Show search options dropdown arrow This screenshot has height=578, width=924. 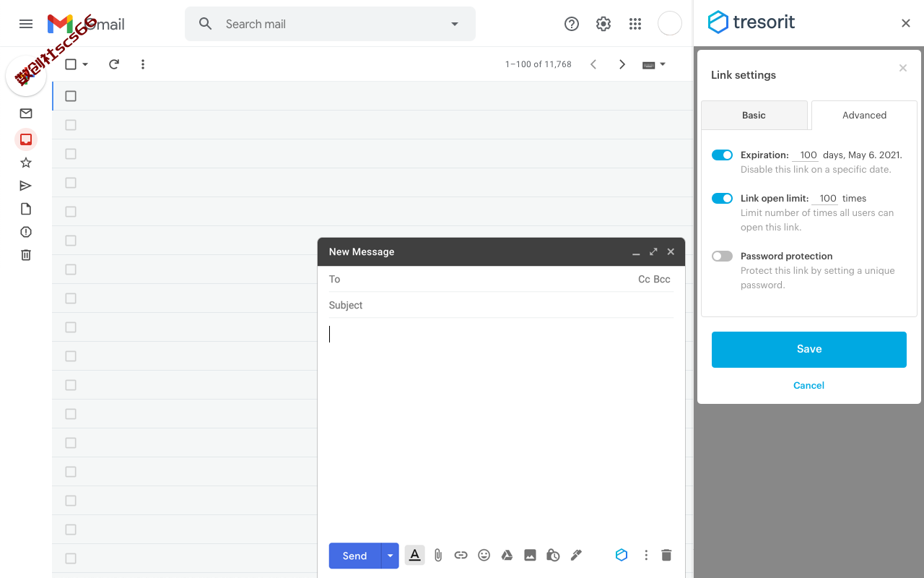pos(455,24)
